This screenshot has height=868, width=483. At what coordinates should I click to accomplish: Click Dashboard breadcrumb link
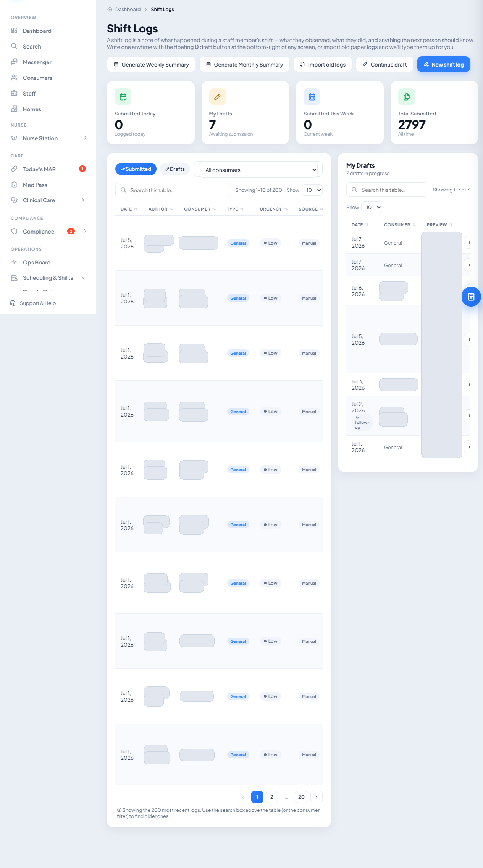(x=128, y=9)
